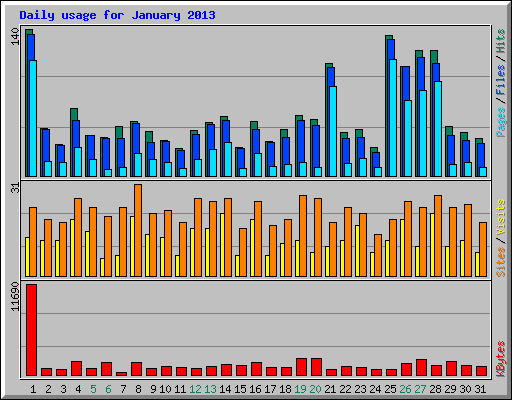Viewport: 512px width, 400px height.
Task: Click the 'Daily usage for January 2013' title
Action: point(117,15)
